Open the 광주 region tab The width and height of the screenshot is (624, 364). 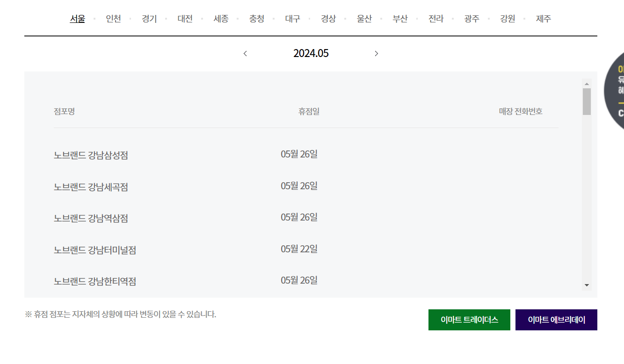[x=472, y=19]
